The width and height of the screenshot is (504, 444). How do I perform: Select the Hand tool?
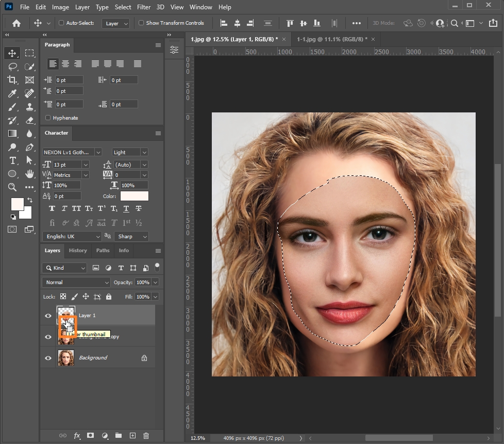click(x=29, y=174)
